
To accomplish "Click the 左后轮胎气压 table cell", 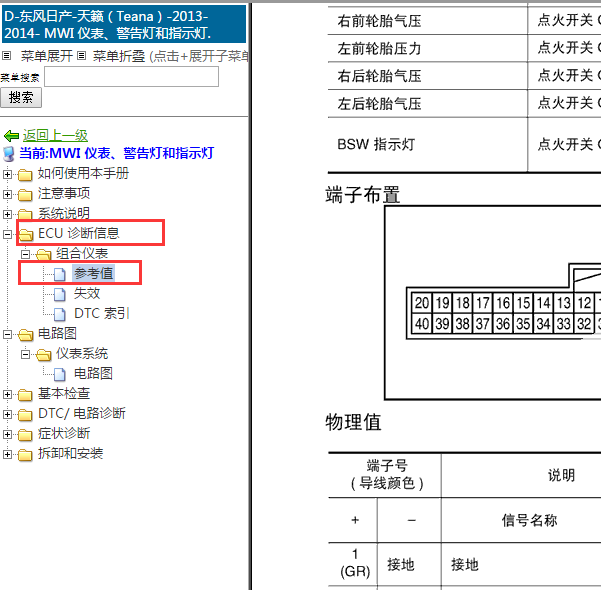I will click(x=427, y=104).
